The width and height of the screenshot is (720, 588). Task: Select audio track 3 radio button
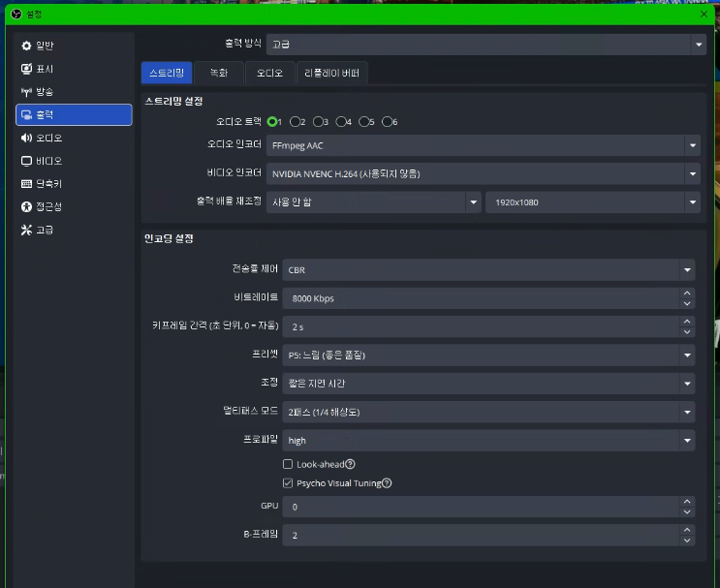(319, 122)
